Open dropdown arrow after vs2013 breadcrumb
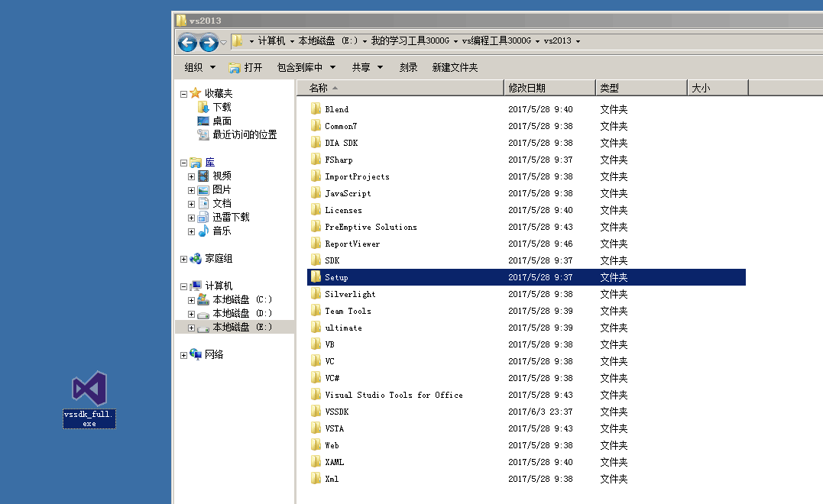Viewport: 823px width, 504px height. (578, 41)
